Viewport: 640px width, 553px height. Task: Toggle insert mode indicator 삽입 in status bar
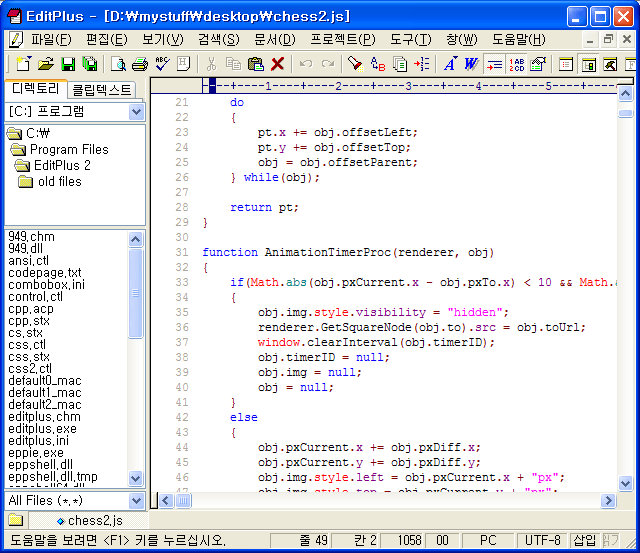pyautogui.click(x=584, y=541)
